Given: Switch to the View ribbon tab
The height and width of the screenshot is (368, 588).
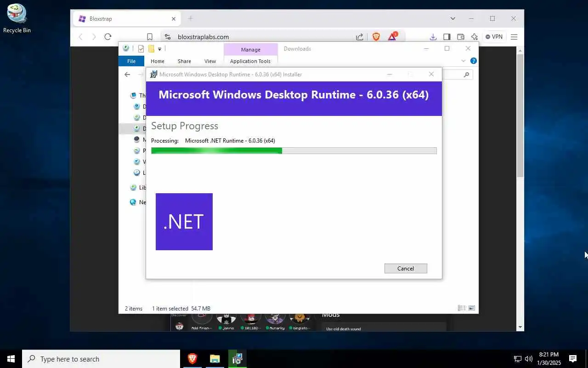Looking at the screenshot, I should pyautogui.click(x=210, y=61).
